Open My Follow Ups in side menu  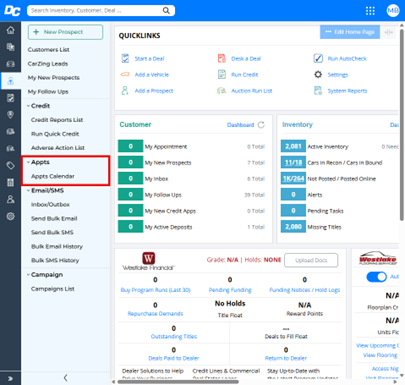pyautogui.click(x=48, y=92)
